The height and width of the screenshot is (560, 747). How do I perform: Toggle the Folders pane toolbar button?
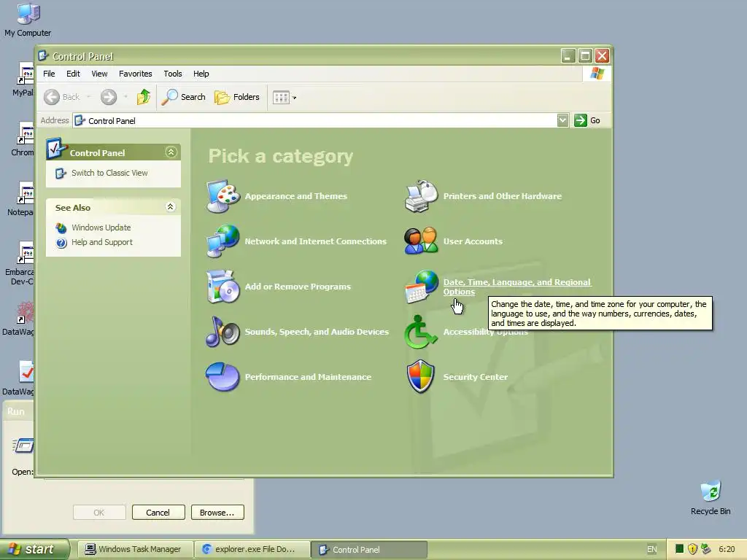pos(237,97)
